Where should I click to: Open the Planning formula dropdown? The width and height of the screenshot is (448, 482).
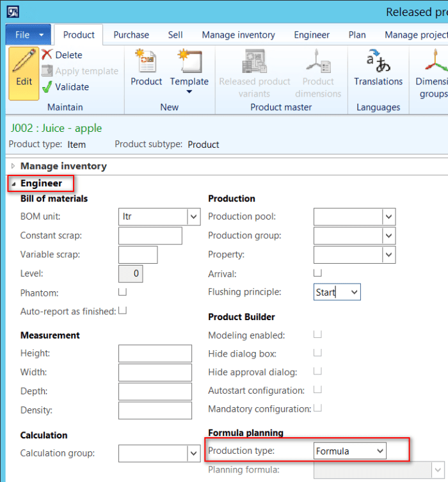438,470
